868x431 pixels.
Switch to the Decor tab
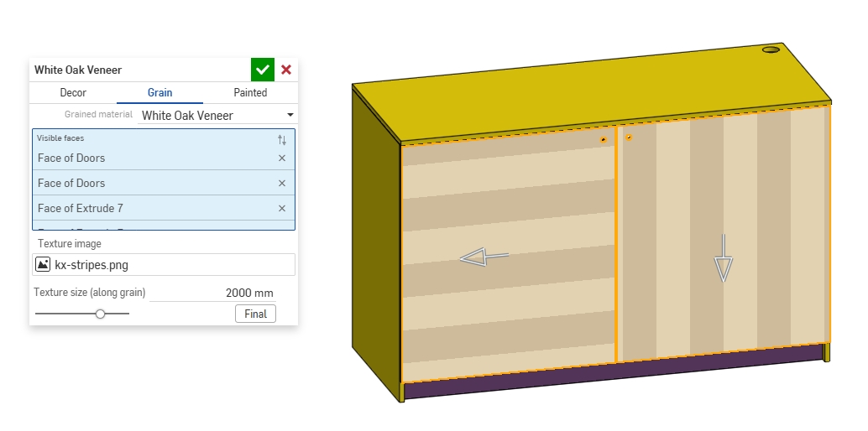73,92
